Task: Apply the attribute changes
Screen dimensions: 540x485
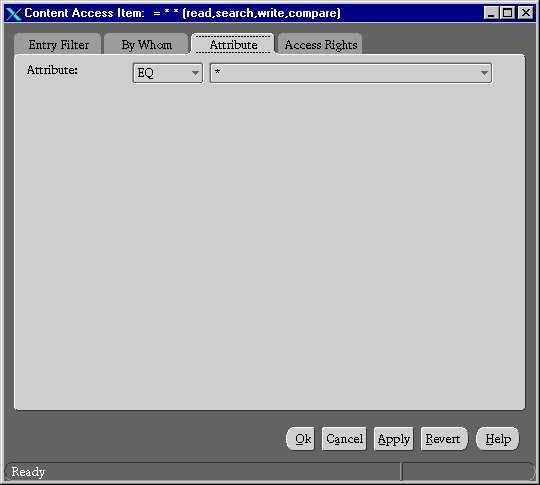Action: tap(394, 439)
